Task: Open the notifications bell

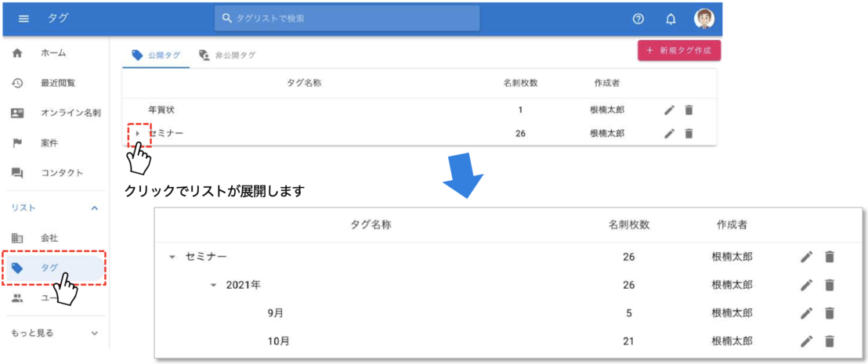Action: [671, 19]
